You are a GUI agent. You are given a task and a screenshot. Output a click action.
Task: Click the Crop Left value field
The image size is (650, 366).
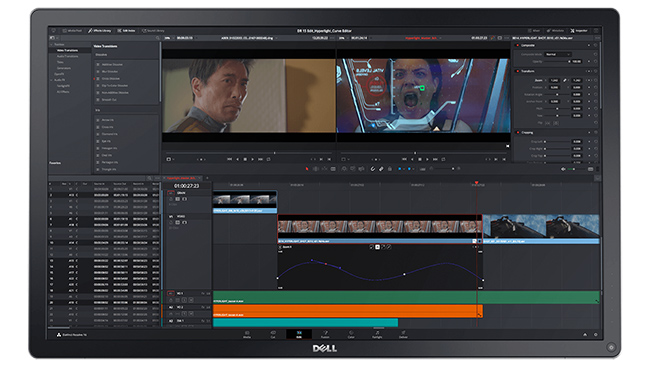click(x=577, y=142)
